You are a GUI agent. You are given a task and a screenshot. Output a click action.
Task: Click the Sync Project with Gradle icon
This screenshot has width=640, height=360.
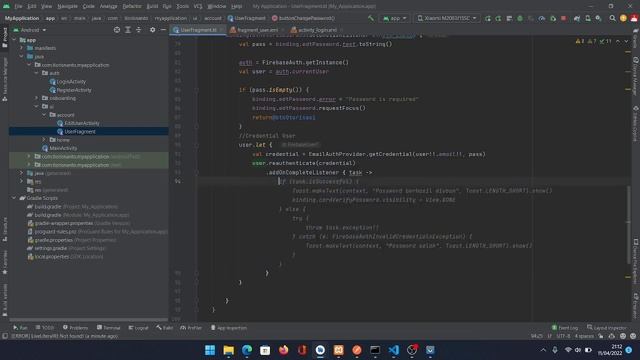pyautogui.click(x=577, y=18)
